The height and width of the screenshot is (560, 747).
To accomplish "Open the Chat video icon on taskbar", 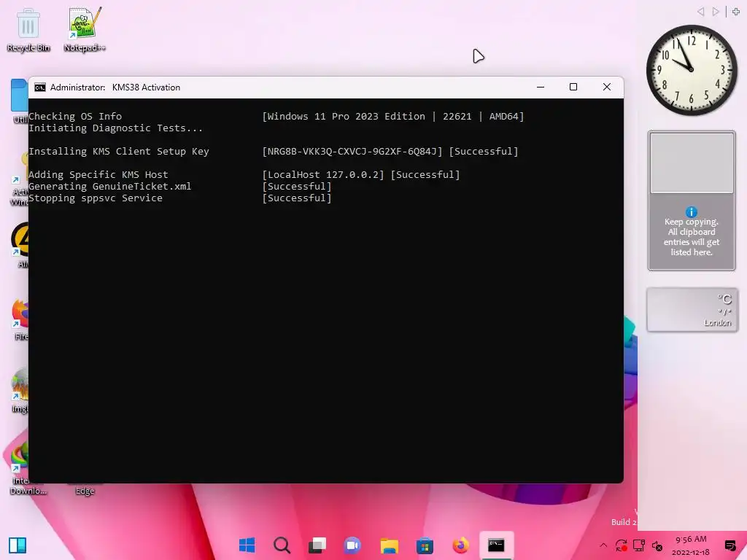I will coord(353,545).
